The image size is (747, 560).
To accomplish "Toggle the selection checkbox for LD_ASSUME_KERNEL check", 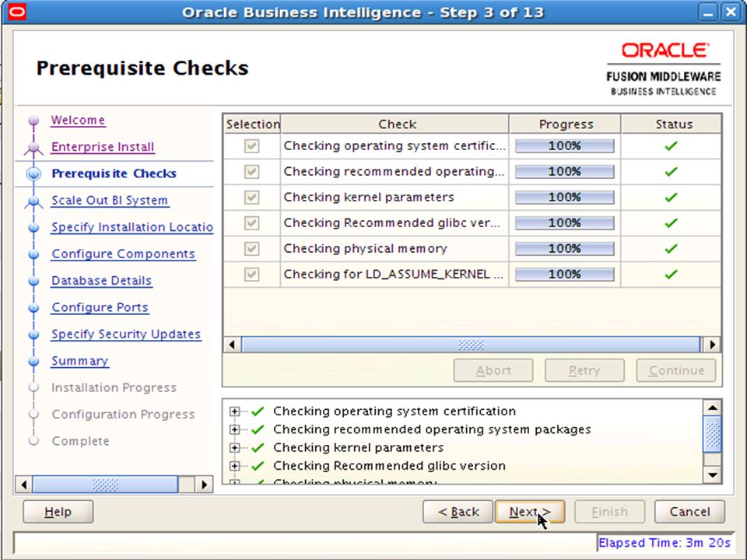I will (x=251, y=275).
